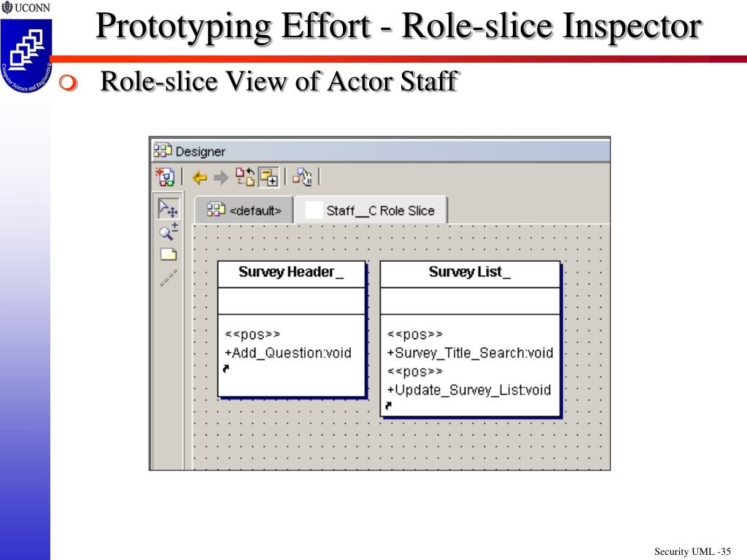Go back with the yellow left arrow
747x560 pixels.
click(x=199, y=178)
